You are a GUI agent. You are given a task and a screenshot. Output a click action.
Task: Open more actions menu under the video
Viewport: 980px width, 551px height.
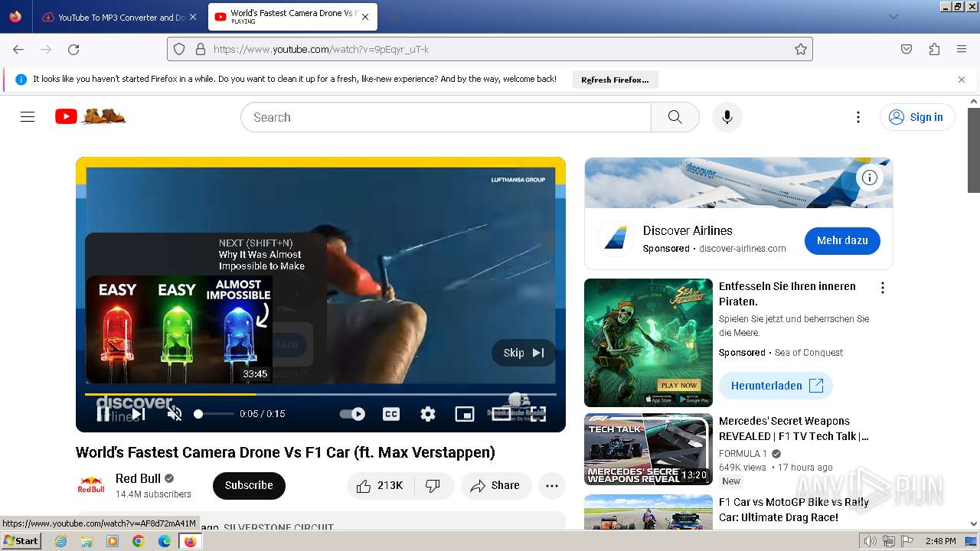552,485
